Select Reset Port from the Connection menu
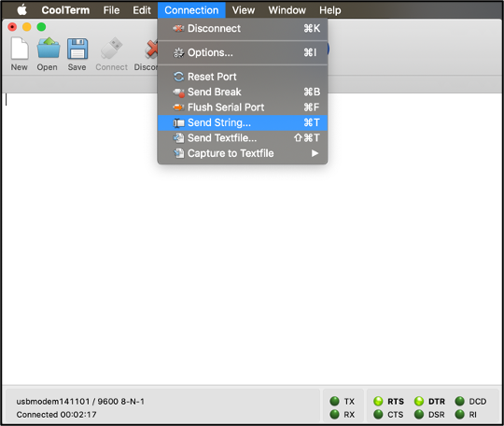Screen dimensions: 504x426 tap(243, 77)
